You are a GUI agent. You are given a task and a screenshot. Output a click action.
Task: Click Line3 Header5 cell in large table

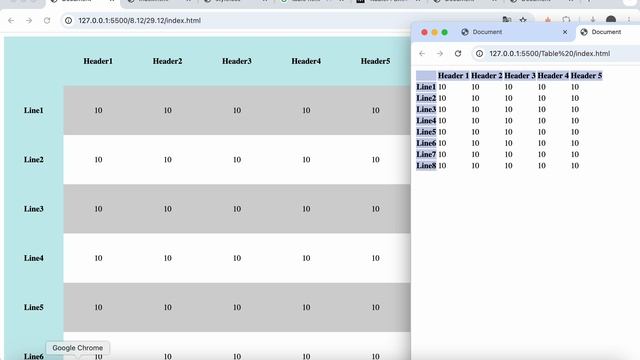[376, 209]
